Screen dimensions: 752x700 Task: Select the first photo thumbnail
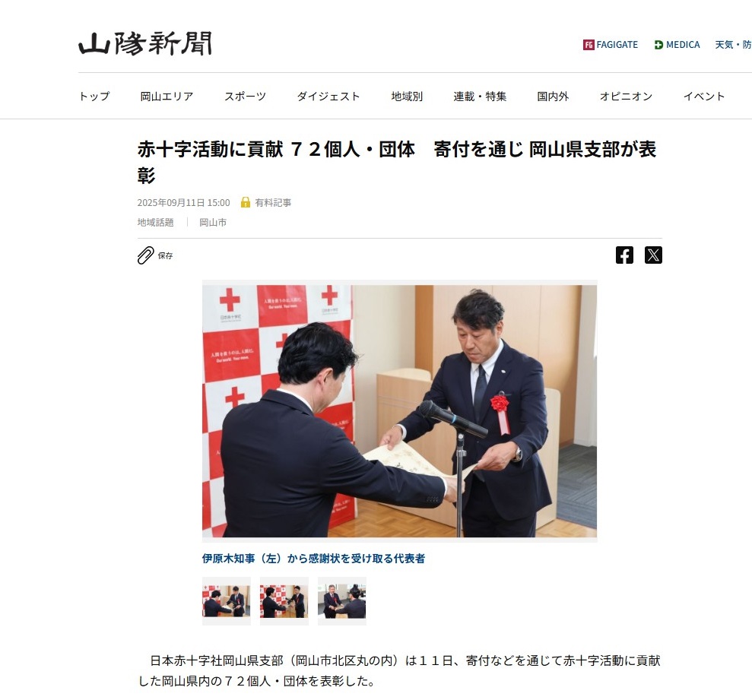point(227,601)
